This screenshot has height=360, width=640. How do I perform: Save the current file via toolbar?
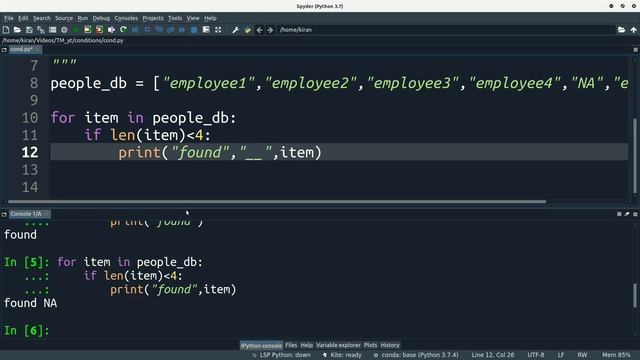pos(29,30)
